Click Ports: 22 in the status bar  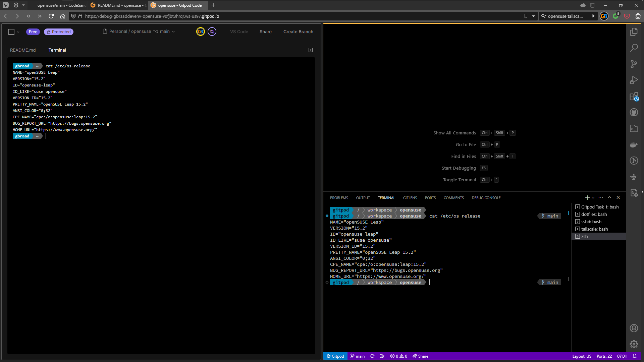tap(604, 356)
